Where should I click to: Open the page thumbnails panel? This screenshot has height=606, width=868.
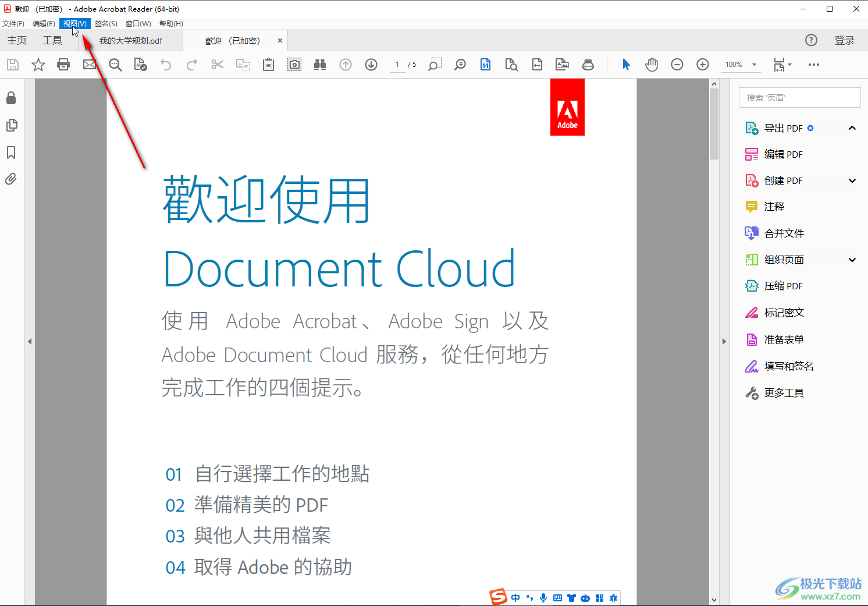[x=11, y=125]
